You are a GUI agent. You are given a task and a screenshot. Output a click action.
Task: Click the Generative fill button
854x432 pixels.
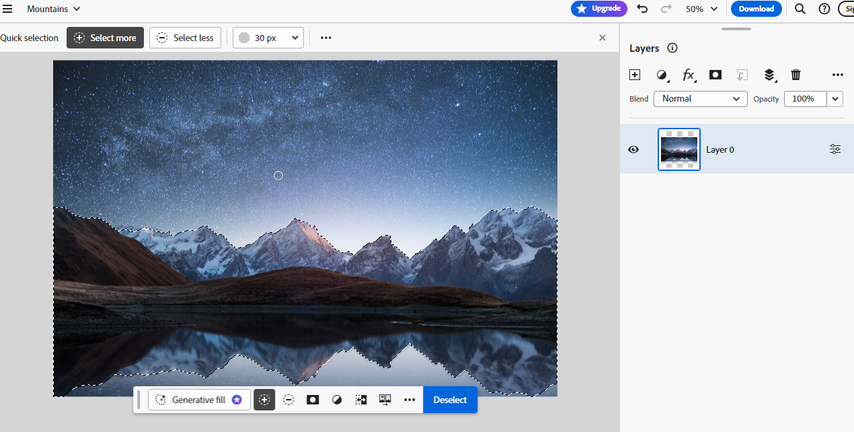pos(199,400)
